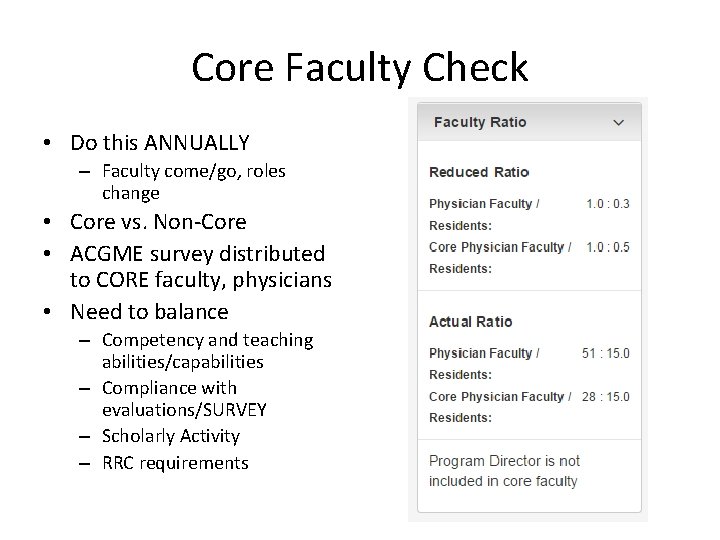The image size is (720, 540).
Task: Click the Core Faculty Check slide title
Action: click(x=359, y=68)
